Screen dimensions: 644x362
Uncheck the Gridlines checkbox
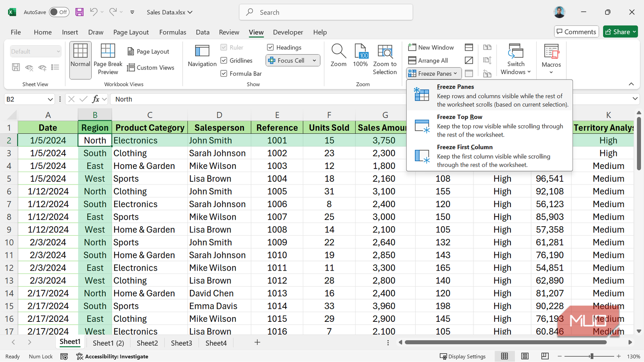point(224,60)
